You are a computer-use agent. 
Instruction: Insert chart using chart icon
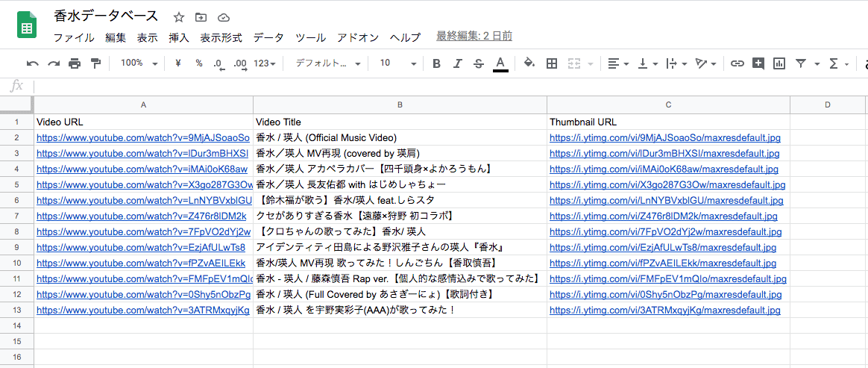tap(779, 63)
